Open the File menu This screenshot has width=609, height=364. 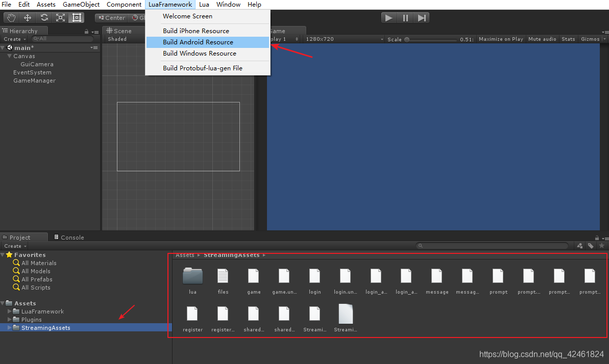[x=7, y=4]
